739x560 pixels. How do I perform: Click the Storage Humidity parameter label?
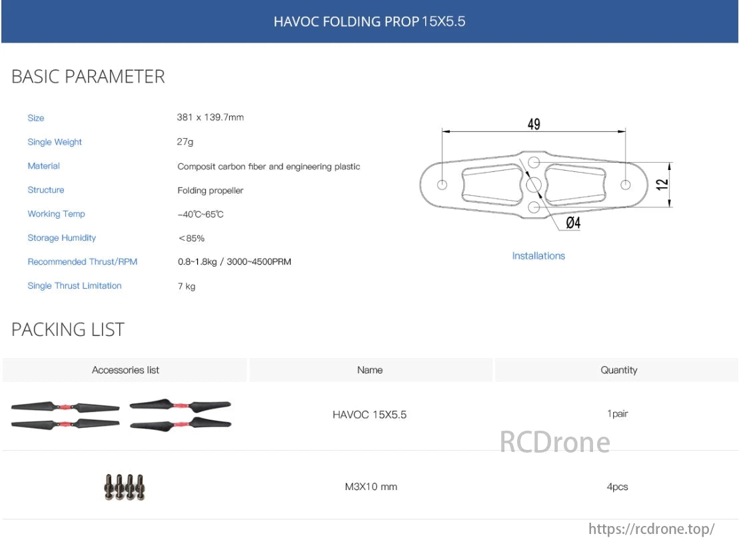click(x=61, y=238)
